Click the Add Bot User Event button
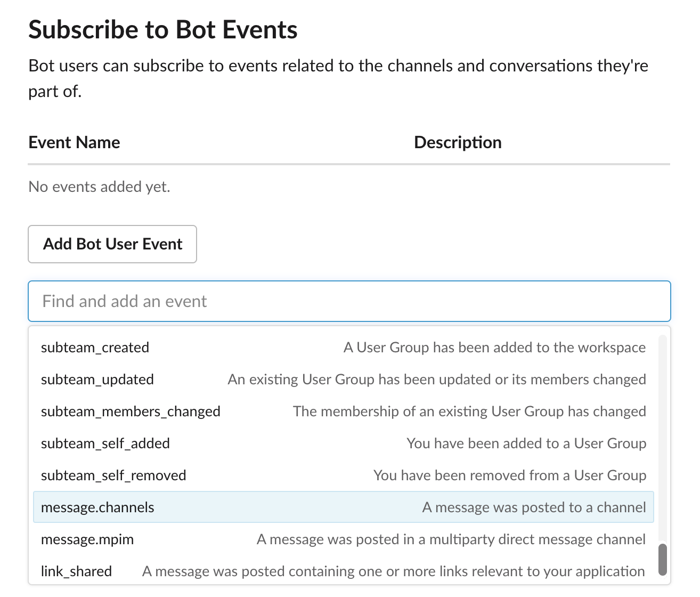Image resolution: width=700 pixels, height=597 pixels. pyautogui.click(x=112, y=244)
